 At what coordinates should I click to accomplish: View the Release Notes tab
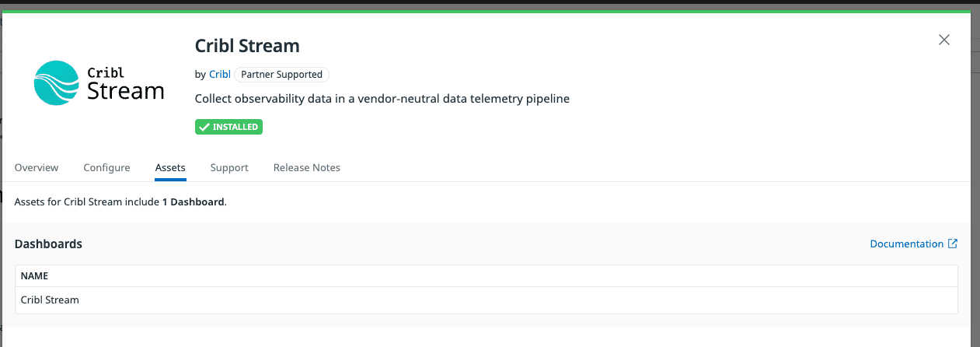click(307, 168)
